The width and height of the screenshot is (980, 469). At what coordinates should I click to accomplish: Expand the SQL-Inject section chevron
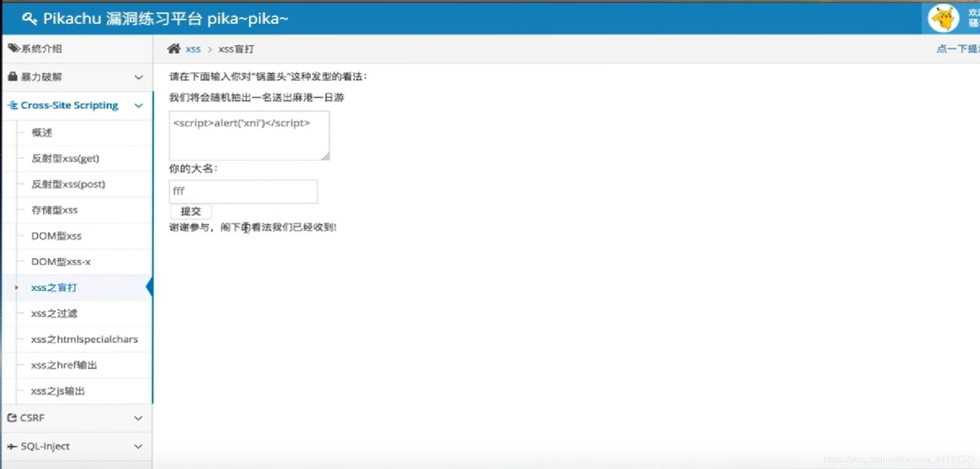pyautogui.click(x=138, y=447)
